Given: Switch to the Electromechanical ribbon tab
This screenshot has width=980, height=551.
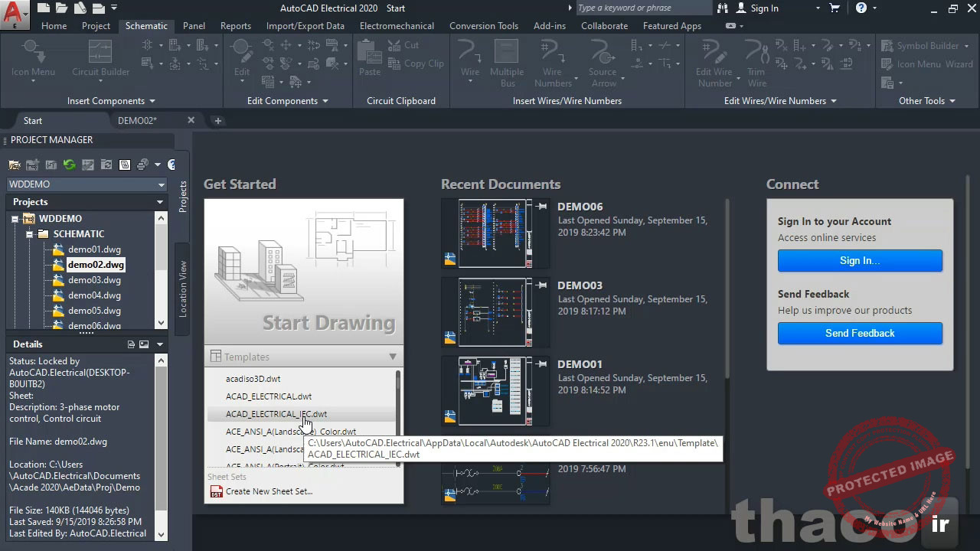Looking at the screenshot, I should 397,25.
